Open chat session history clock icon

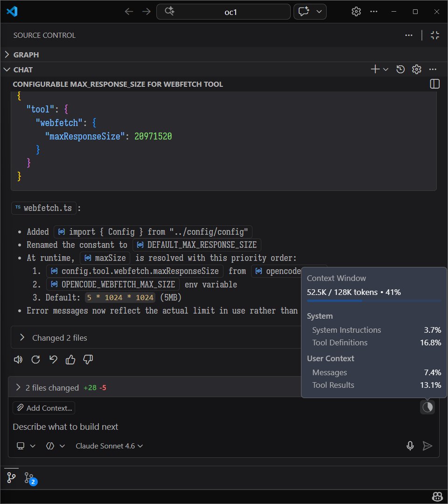[x=400, y=70]
